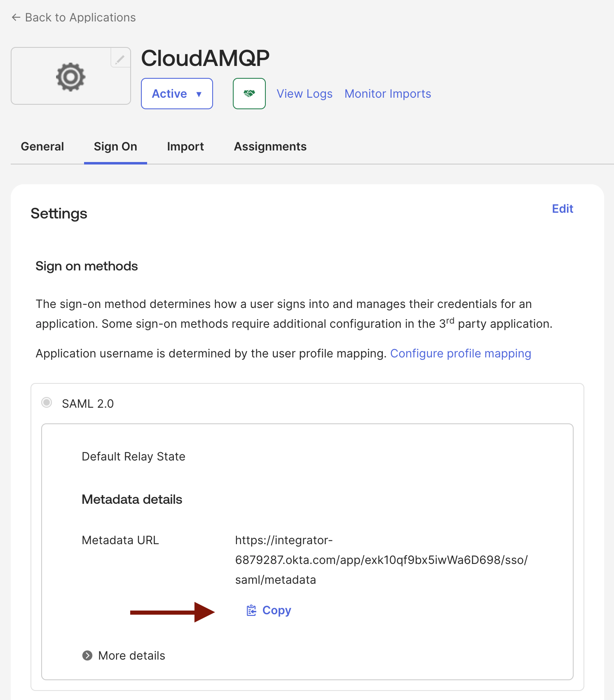Click the clipboard icon beside Copy

(x=251, y=611)
